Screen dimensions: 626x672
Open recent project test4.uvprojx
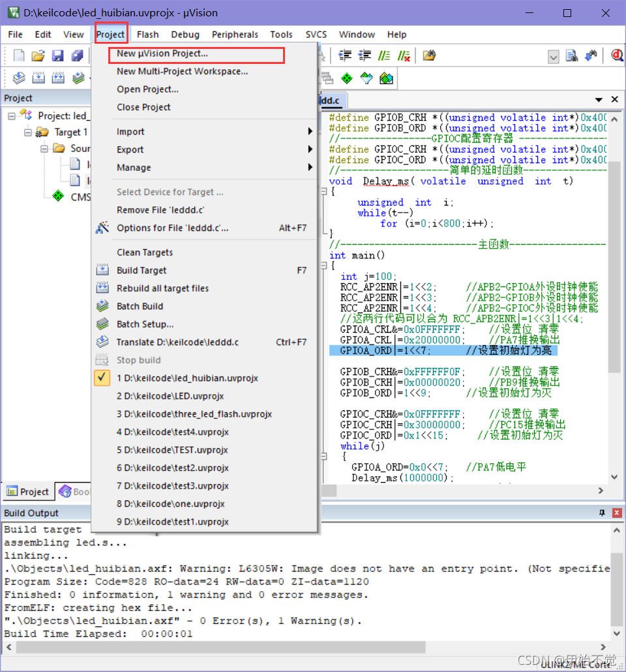pyautogui.click(x=205, y=432)
